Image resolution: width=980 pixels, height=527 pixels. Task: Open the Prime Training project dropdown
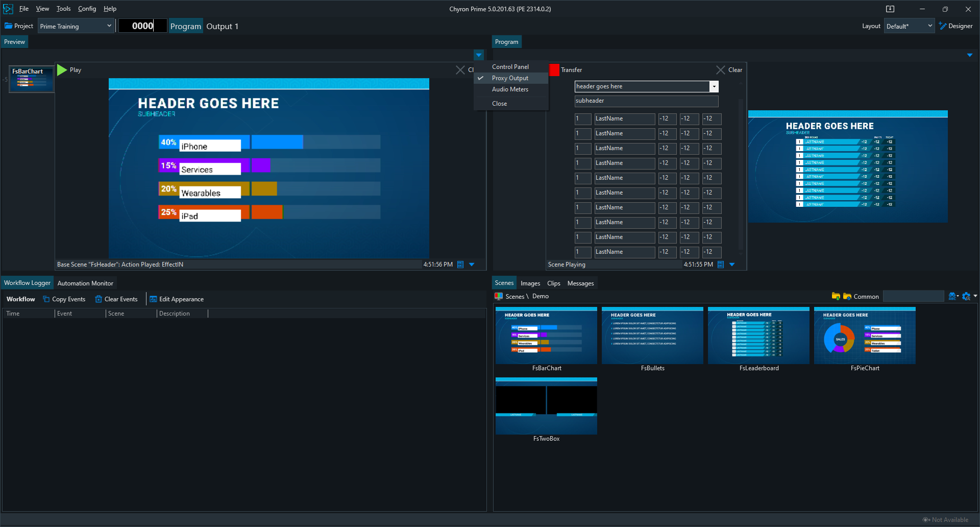tap(76, 26)
